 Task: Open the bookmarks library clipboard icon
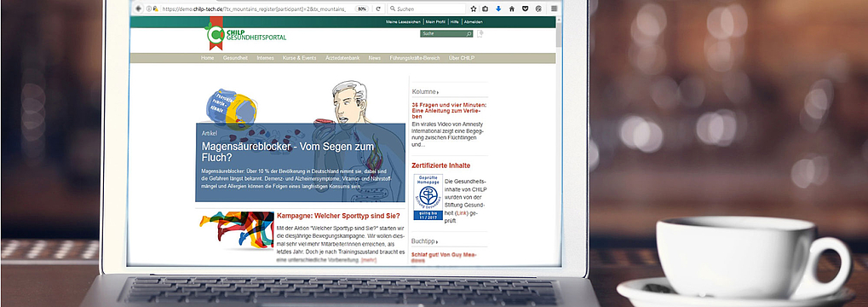coord(486,9)
